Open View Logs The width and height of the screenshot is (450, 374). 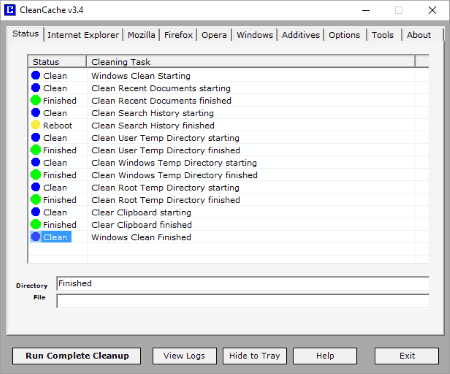click(184, 356)
